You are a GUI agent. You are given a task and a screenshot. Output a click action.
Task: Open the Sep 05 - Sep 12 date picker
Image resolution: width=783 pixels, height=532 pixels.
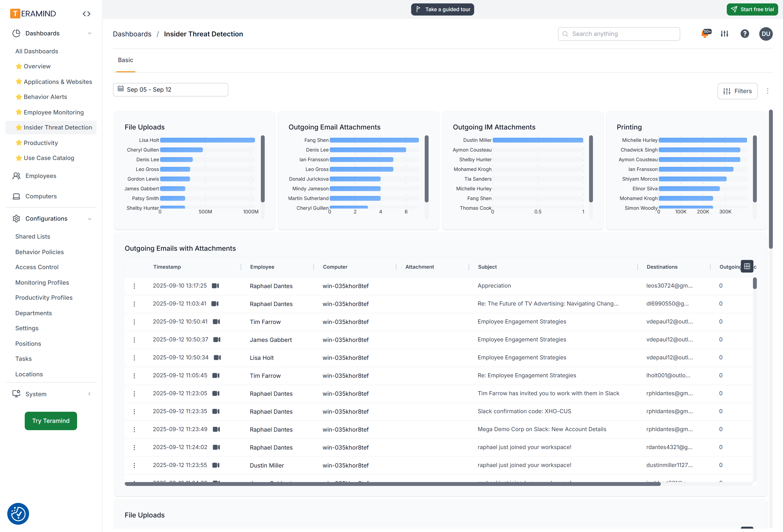click(x=170, y=90)
